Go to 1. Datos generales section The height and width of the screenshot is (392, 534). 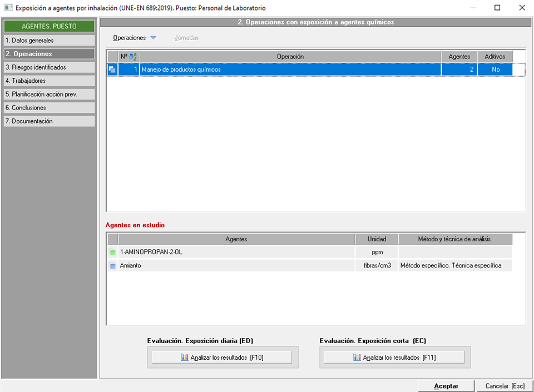click(49, 41)
